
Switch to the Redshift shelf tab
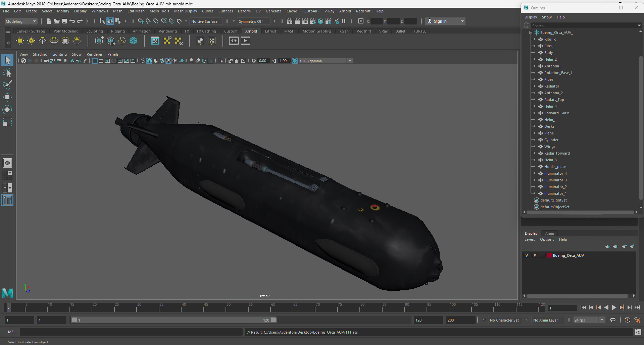coord(364,31)
